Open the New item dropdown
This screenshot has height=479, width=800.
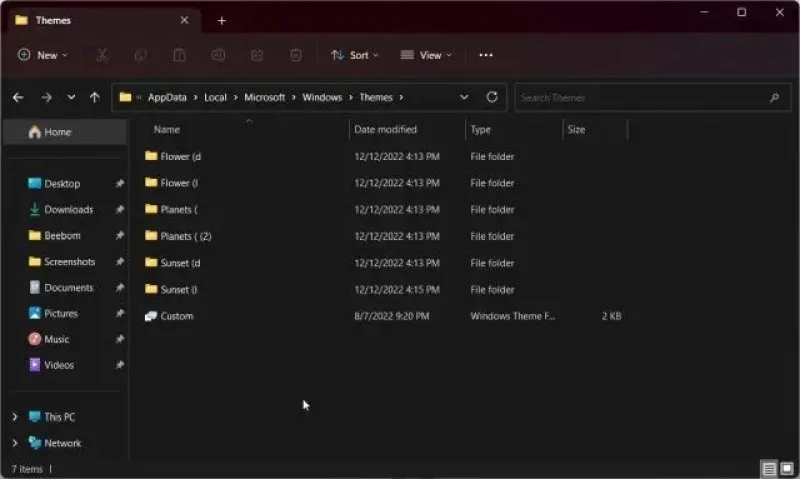pos(42,55)
